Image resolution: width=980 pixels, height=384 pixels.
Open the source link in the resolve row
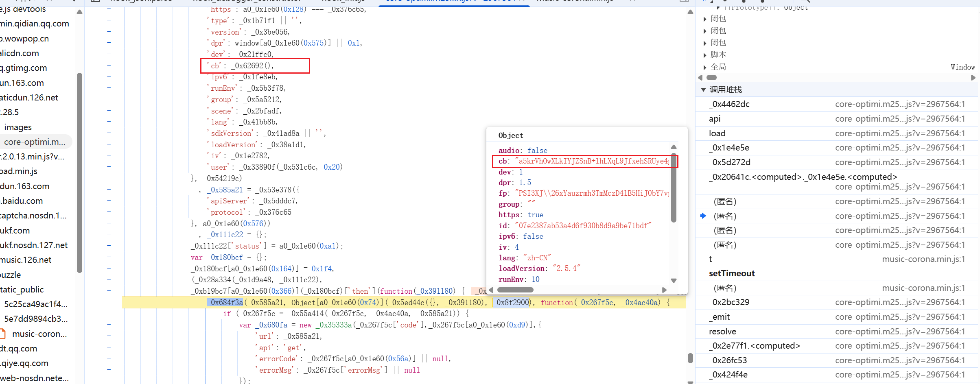900,332
